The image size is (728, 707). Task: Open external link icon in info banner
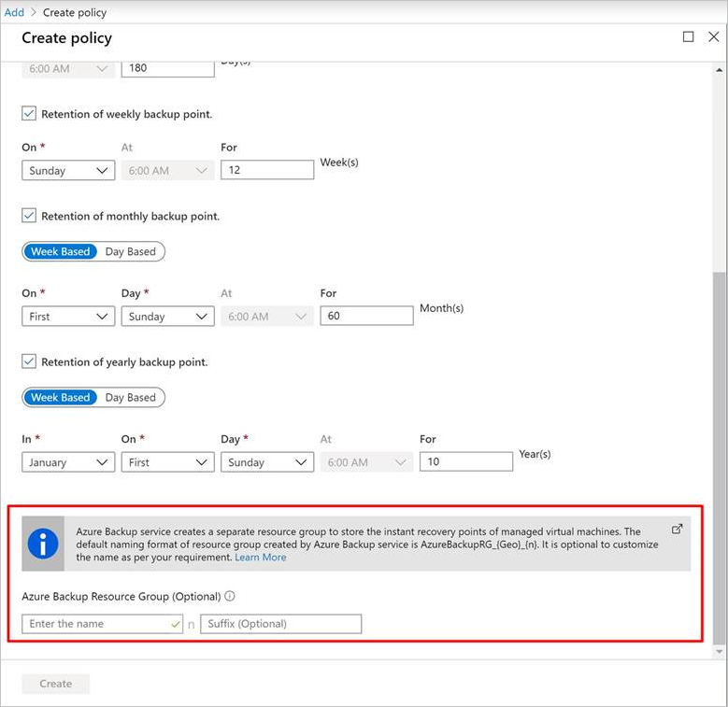[677, 529]
